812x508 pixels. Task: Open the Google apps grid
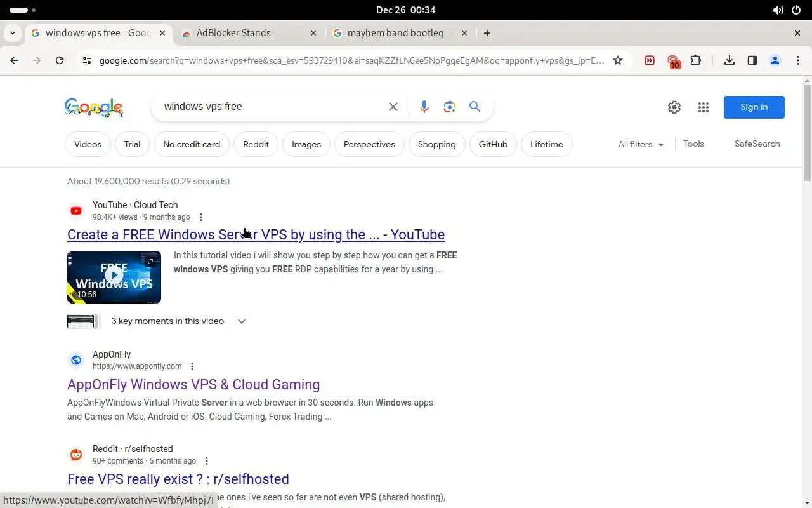click(704, 107)
